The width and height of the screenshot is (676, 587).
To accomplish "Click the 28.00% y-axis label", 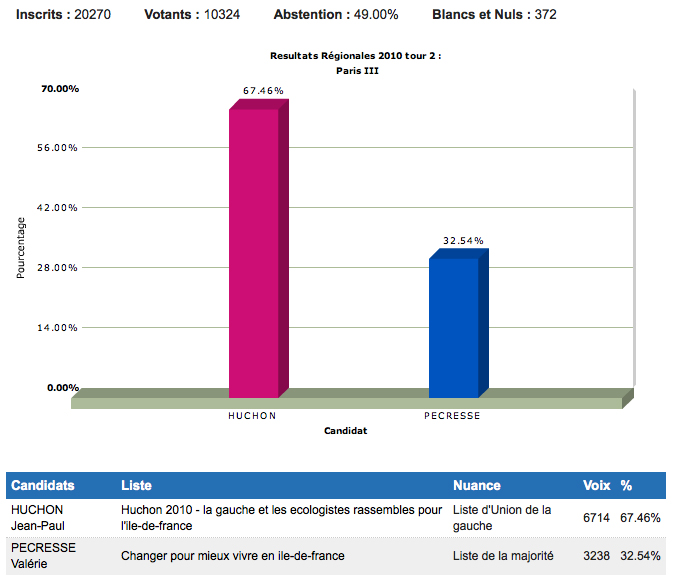I will point(57,268).
